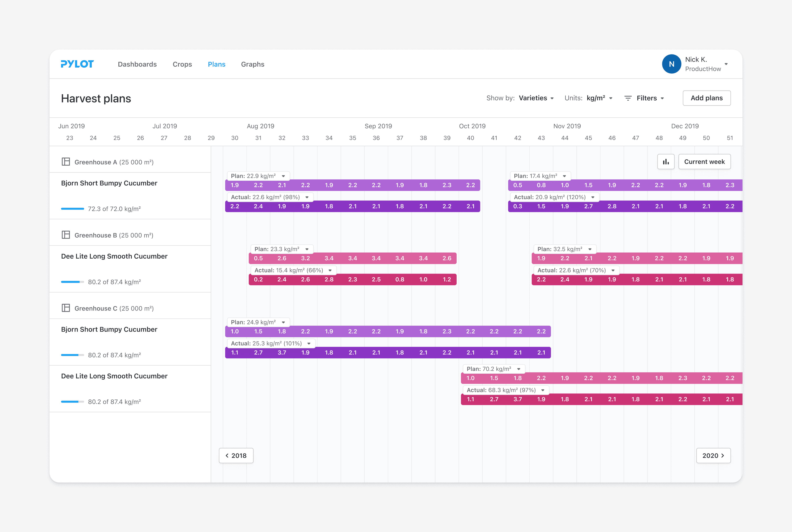Click Greenhouse A layout icon

66,162
